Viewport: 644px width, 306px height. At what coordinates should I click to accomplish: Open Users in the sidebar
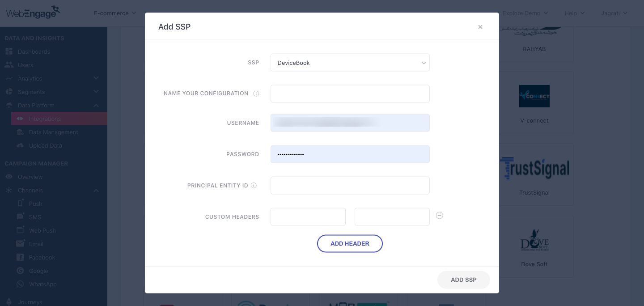point(25,65)
